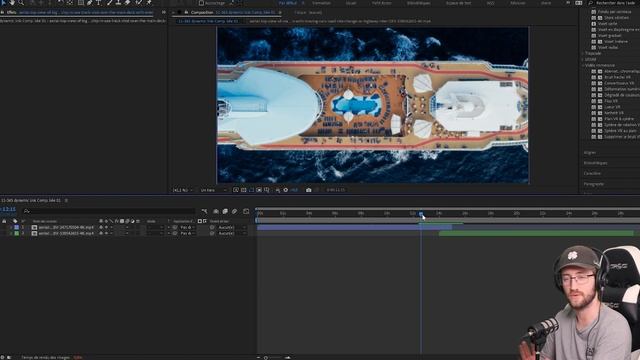Image resolution: width=640 pixels, height=360 pixels.
Task: Select the Plan VR à sphère effect
Action: [x=619, y=119]
